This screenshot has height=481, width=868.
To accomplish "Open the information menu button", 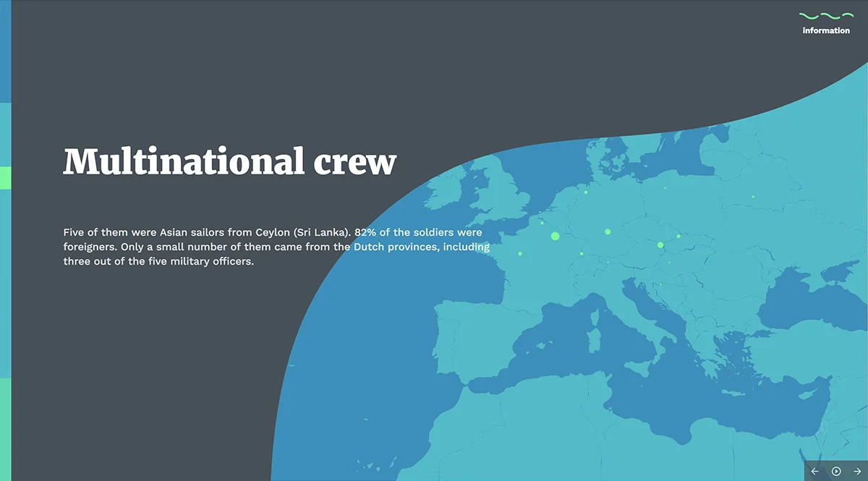I will (x=826, y=23).
